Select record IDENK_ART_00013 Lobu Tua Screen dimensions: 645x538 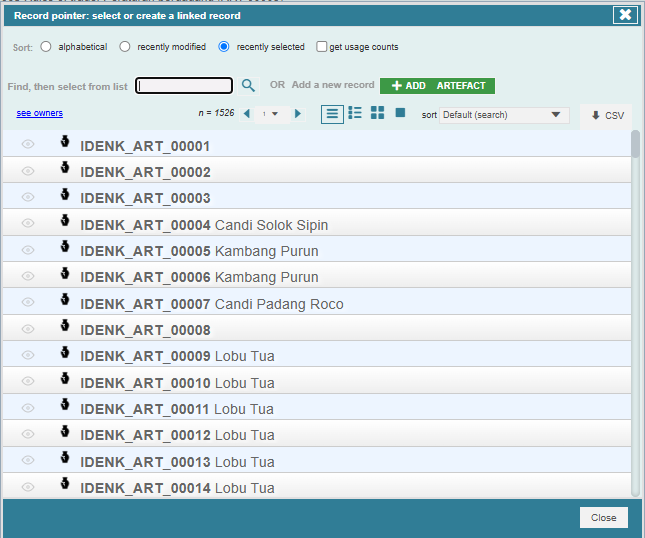pyautogui.click(x=317, y=459)
